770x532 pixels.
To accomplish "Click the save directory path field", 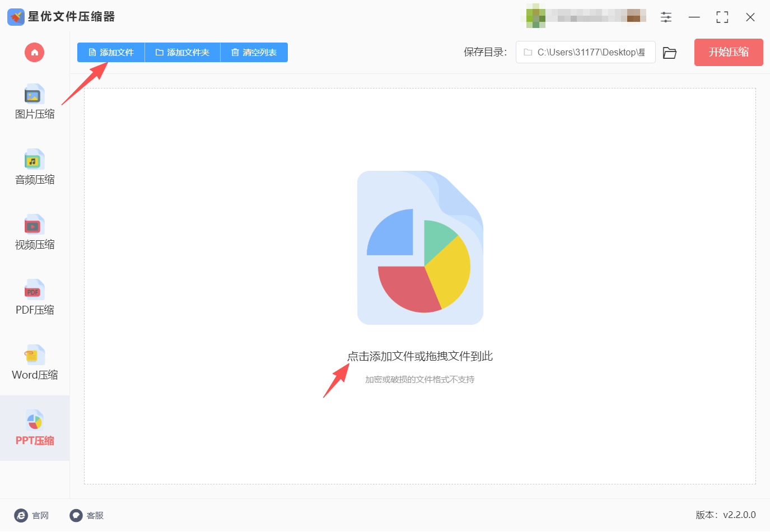I will (586, 52).
